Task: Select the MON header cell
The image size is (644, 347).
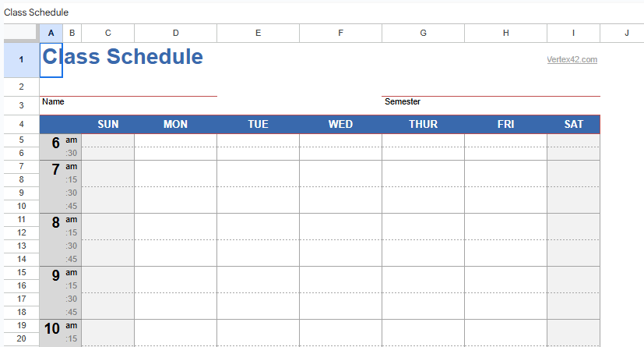Action: (x=175, y=124)
